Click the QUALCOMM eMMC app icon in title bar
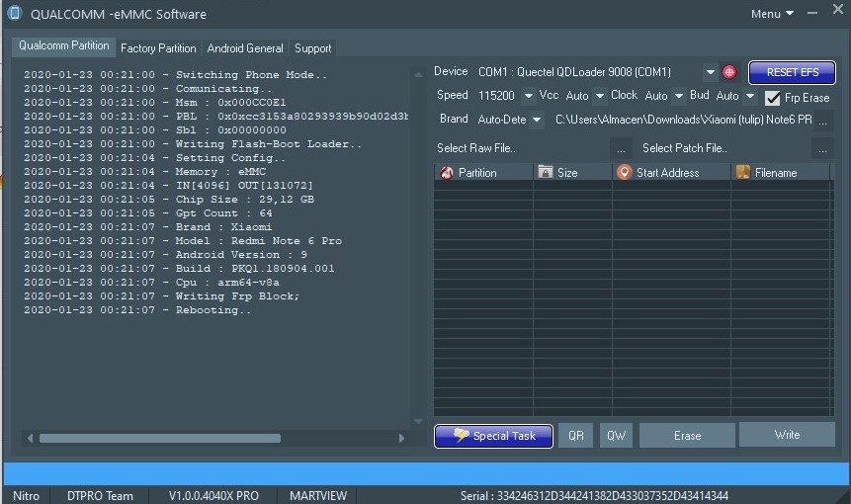Viewport: 851px width, 504px height. point(15,13)
